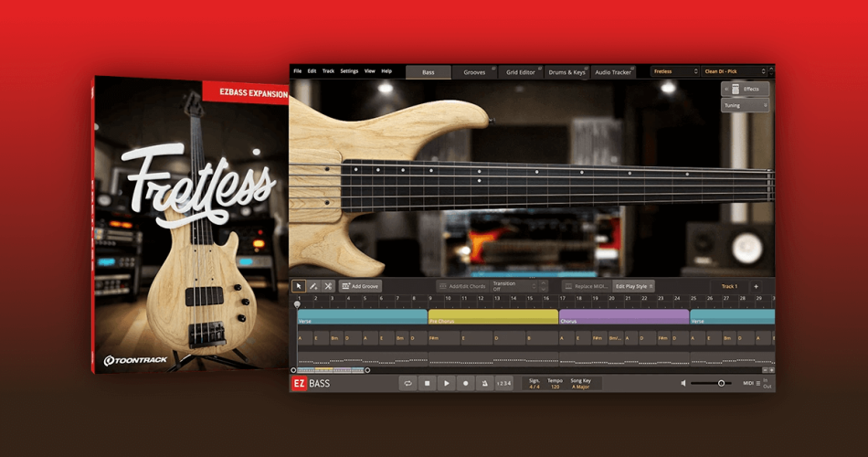Open the Fretless library dropdown
This screenshot has width=868, height=457.
[x=675, y=71]
